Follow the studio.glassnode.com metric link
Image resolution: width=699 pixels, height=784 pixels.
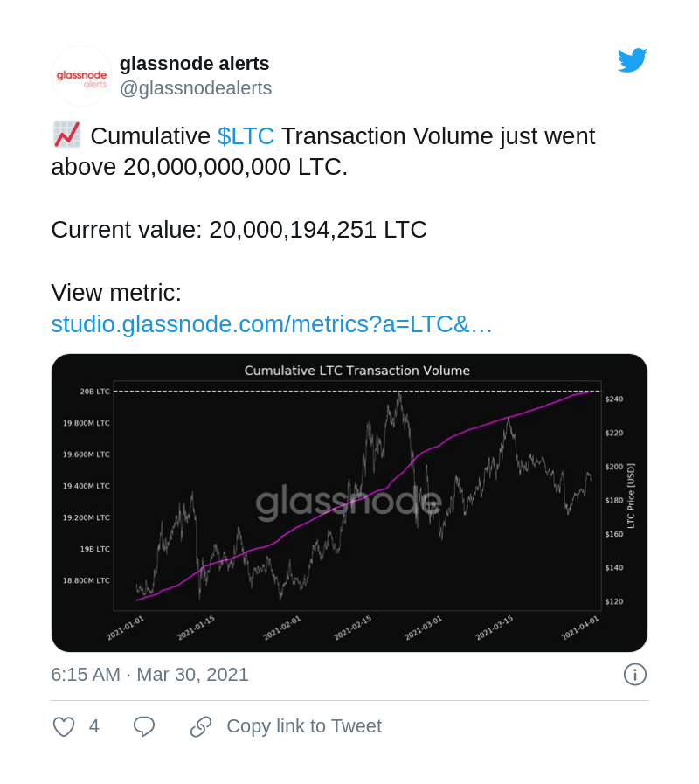(271, 324)
